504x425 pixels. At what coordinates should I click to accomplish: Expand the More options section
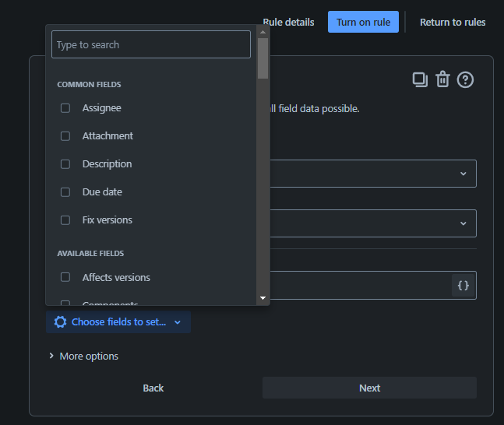[x=83, y=357]
